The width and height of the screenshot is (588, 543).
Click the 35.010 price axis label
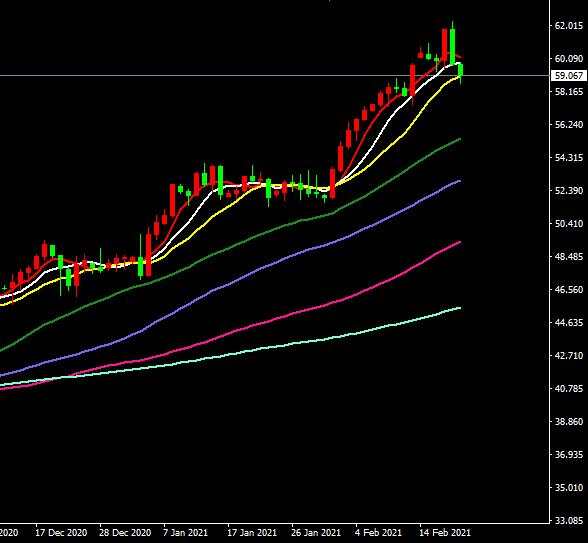click(569, 488)
